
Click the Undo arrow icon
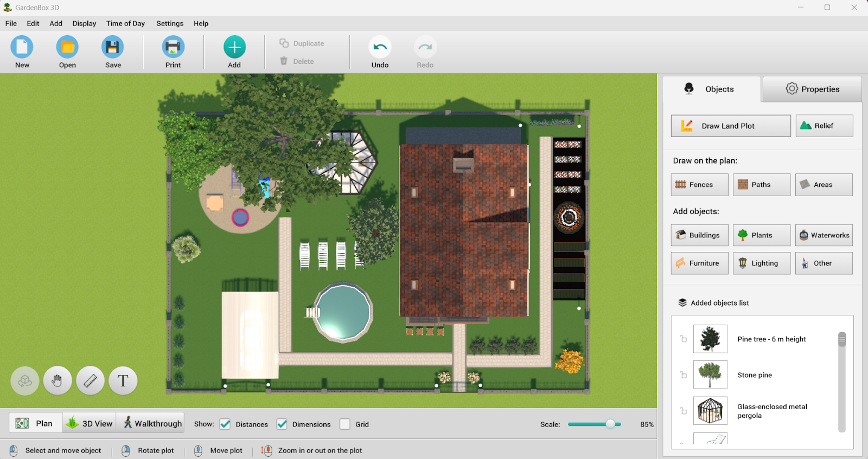point(380,48)
